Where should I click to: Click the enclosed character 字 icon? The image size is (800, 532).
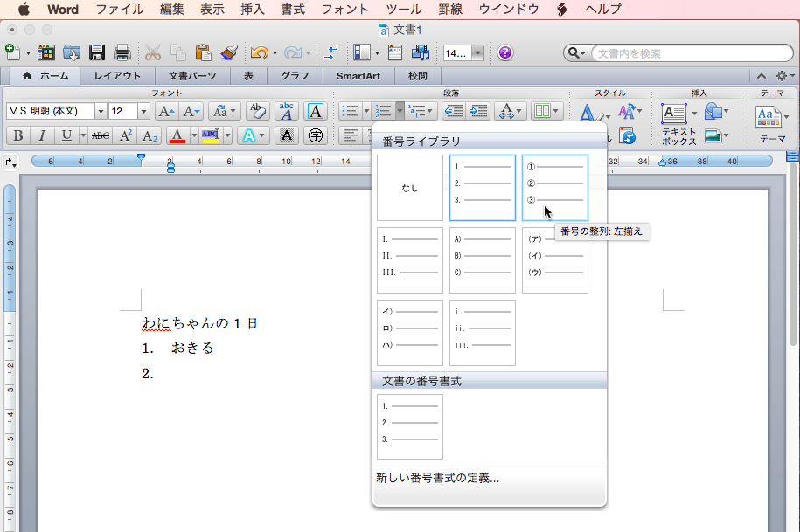coord(316,135)
